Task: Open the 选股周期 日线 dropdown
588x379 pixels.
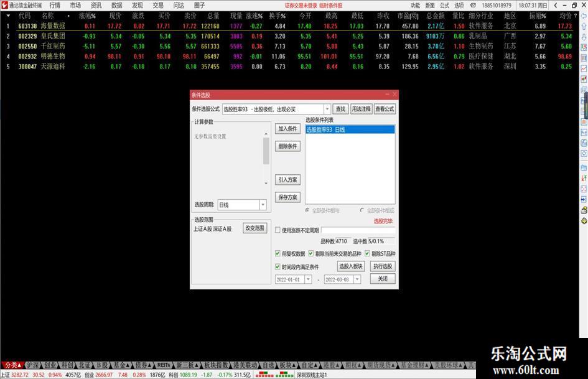Action: (x=263, y=205)
